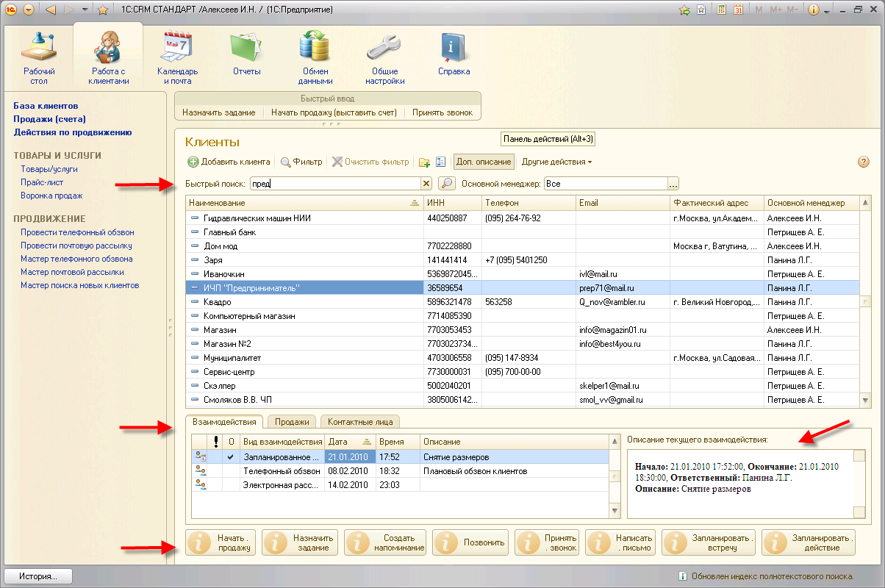Image resolution: width=885 pixels, height=588 pixels.
Task: Open the Воронка продаж link
Action: 51,196
